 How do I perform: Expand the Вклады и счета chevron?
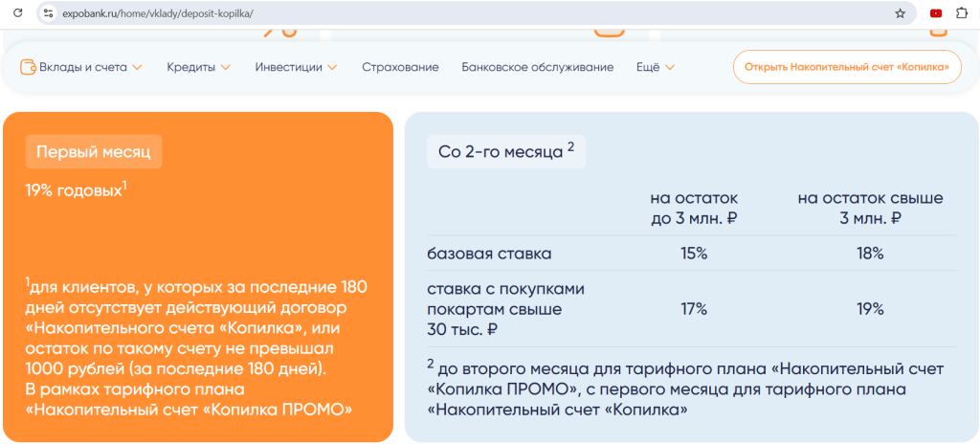tap(138, 68)
